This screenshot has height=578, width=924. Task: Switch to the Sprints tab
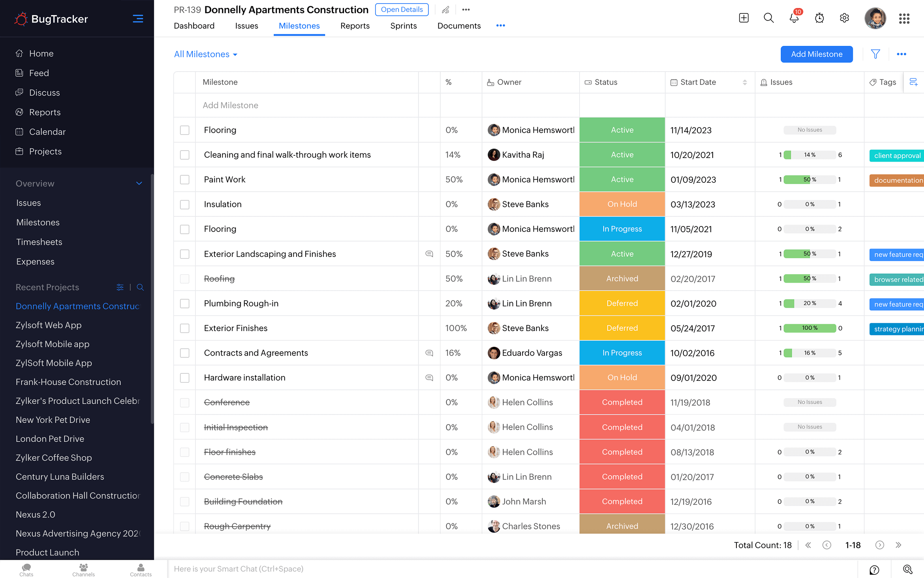403,26
